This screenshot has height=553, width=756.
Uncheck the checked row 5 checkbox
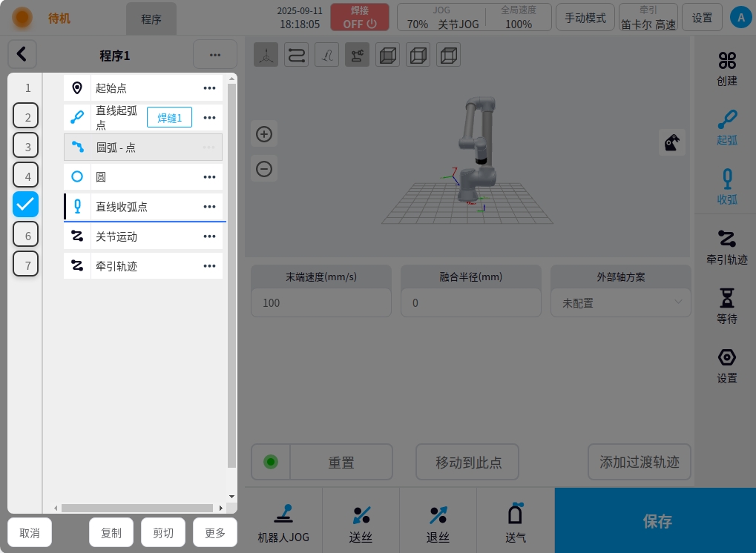[26, 205]
